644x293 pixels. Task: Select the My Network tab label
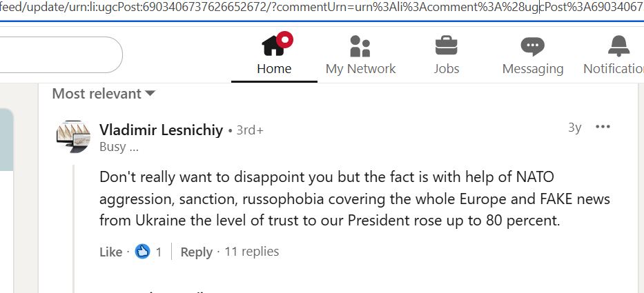360,69
